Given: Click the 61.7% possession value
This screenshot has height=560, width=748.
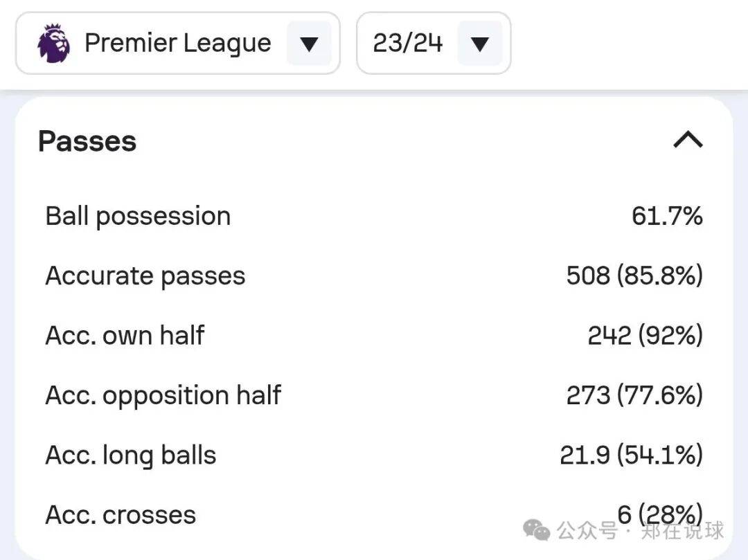Looking at the screenshot, I should point(667,216).
